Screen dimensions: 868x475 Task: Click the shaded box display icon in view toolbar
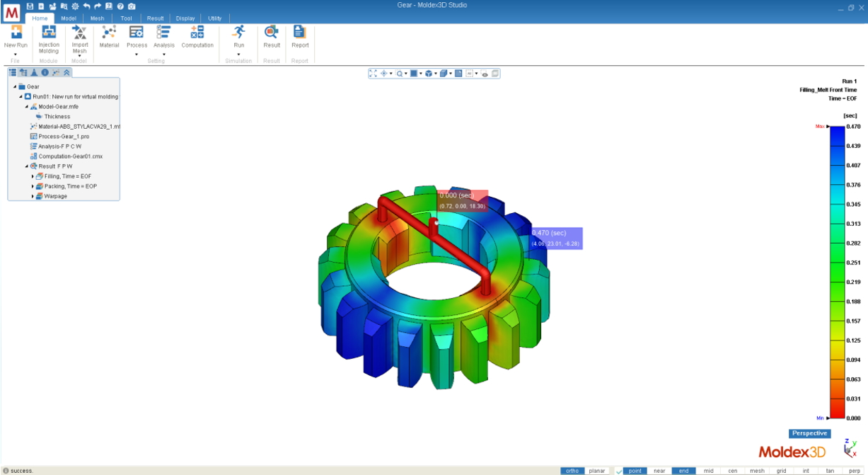click(x=444, y=73)
